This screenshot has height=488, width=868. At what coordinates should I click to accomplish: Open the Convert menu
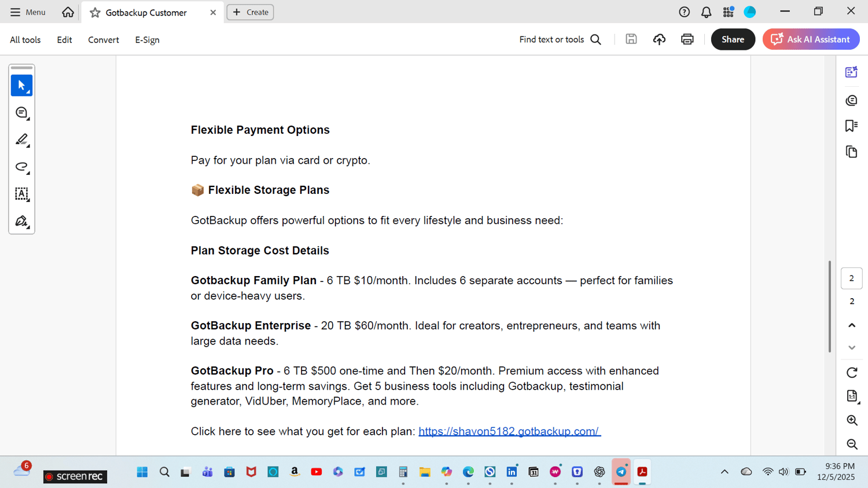pos(104,40)
